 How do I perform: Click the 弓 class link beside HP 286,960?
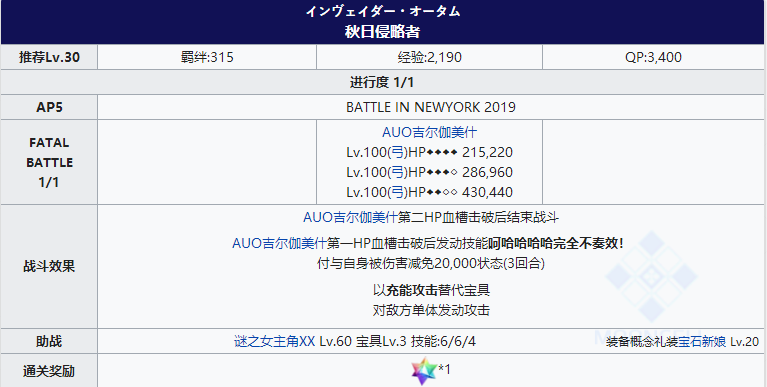[398, 172]
